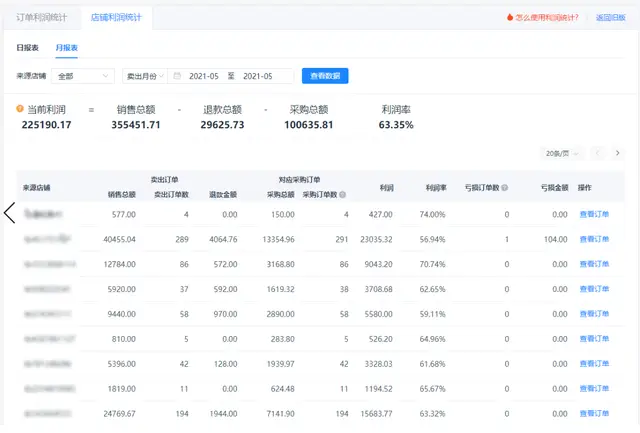Click the 利润率 value 63.35%
The height and width of the screenshot is (433, 640).
pyautogui.click(x=396, y=125)
